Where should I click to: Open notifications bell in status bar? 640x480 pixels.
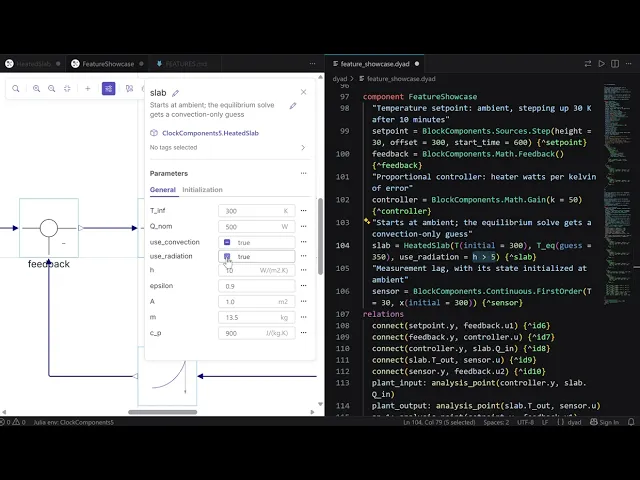point(631,422)
